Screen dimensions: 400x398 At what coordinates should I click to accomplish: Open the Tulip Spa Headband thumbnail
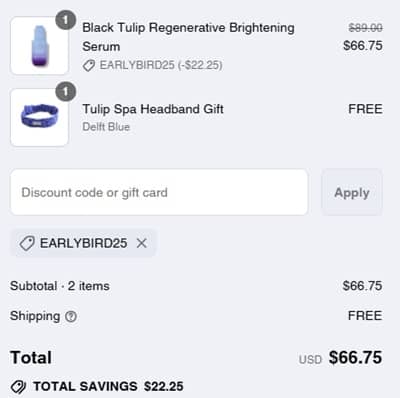click(40, 117)
